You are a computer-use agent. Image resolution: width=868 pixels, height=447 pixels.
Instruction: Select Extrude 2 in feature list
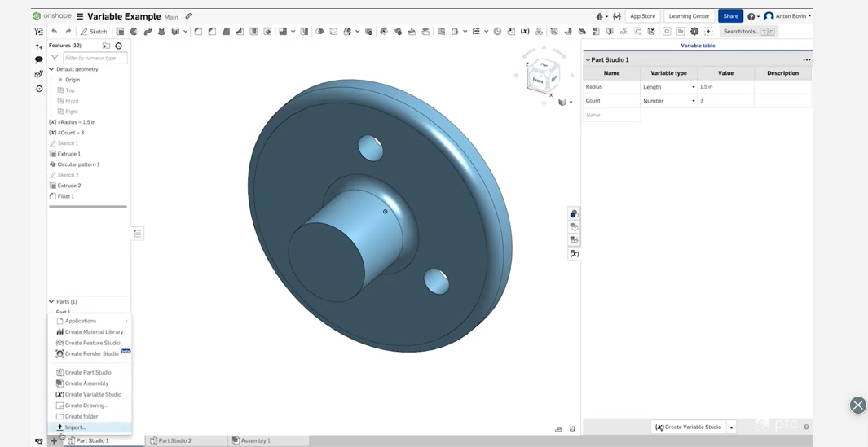click(64, 186)
